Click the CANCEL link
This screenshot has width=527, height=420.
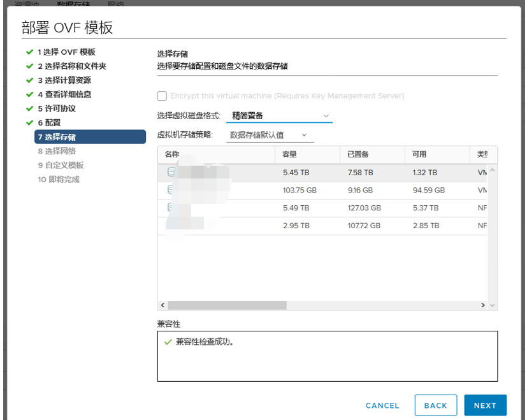coord(382,405)
